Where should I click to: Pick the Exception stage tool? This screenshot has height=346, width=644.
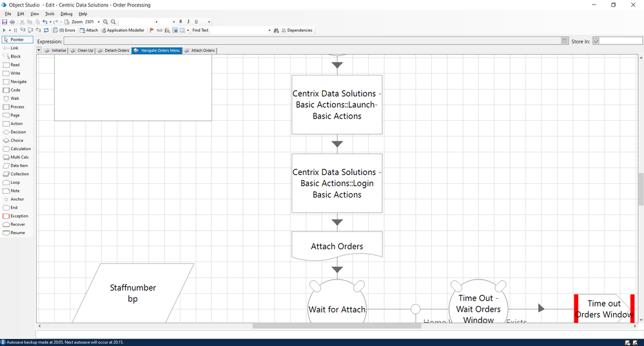pos(19,216)
